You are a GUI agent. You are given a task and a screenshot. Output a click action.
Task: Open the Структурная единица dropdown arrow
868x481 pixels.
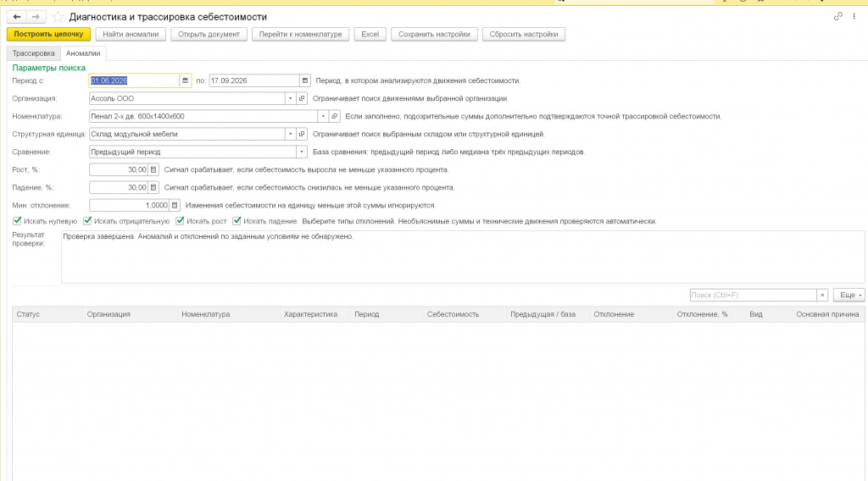click(290, 134)
